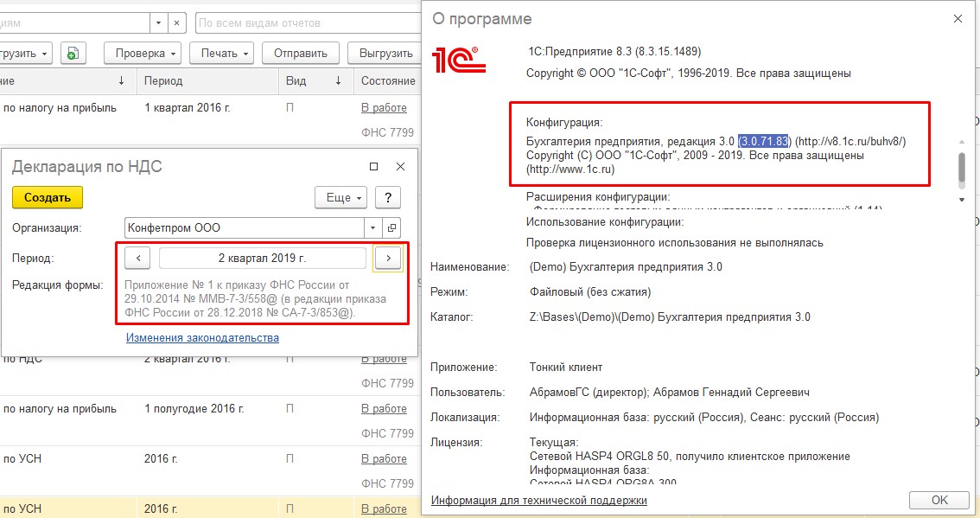
Task: Click Проверка лицензионного использования не выполнялась text
Action: tap(674, 243)
